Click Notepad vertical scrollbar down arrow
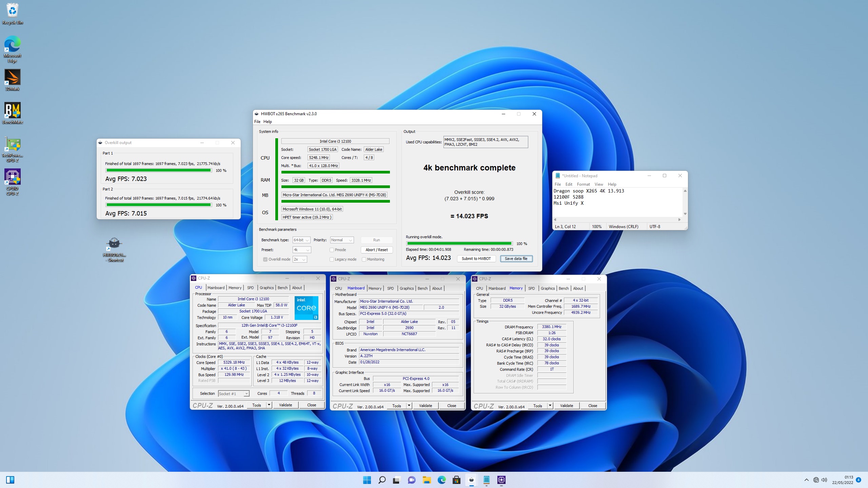The height and width of the screenshot is (488, 868). 685,214
